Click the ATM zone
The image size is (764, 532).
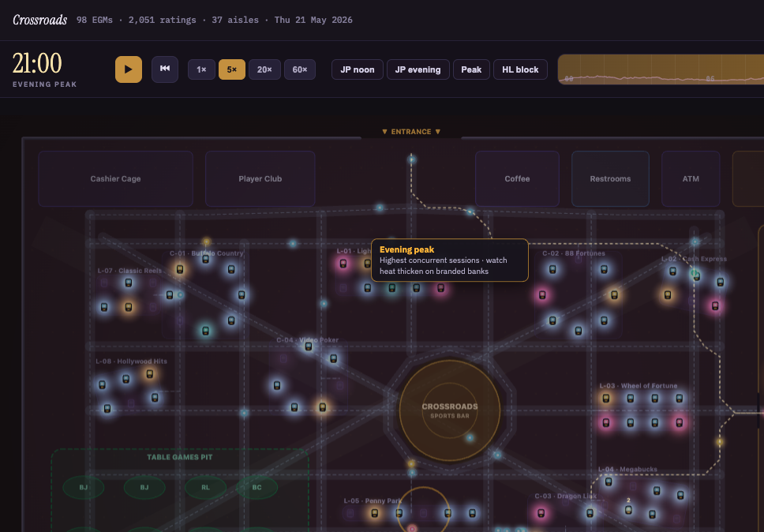tap(691, 179)
